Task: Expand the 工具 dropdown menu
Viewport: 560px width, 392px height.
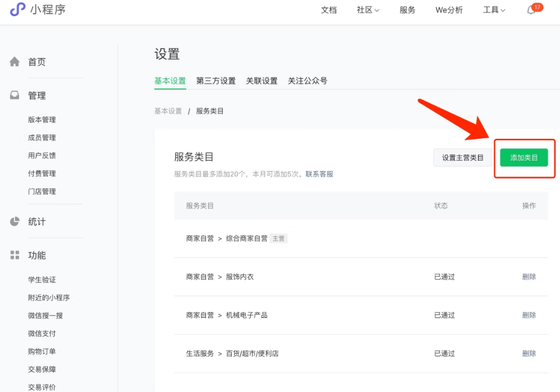Action: 494,10
